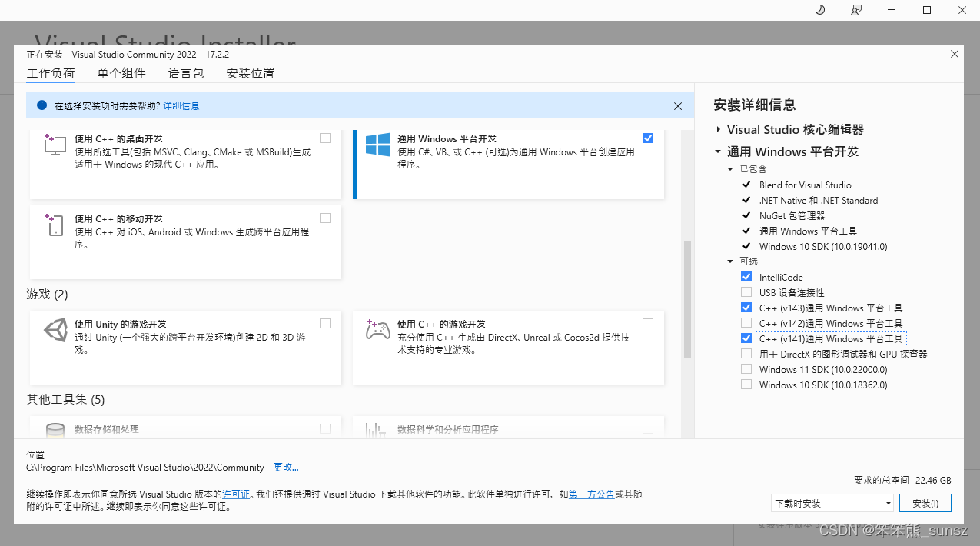980x546 pixels.
Task: Select Windows 10 SDK (10.0.19041.0) item
Action: pos(823,246)
